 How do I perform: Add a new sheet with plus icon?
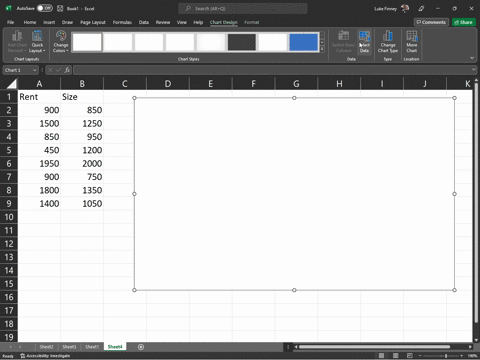[141, 347]
